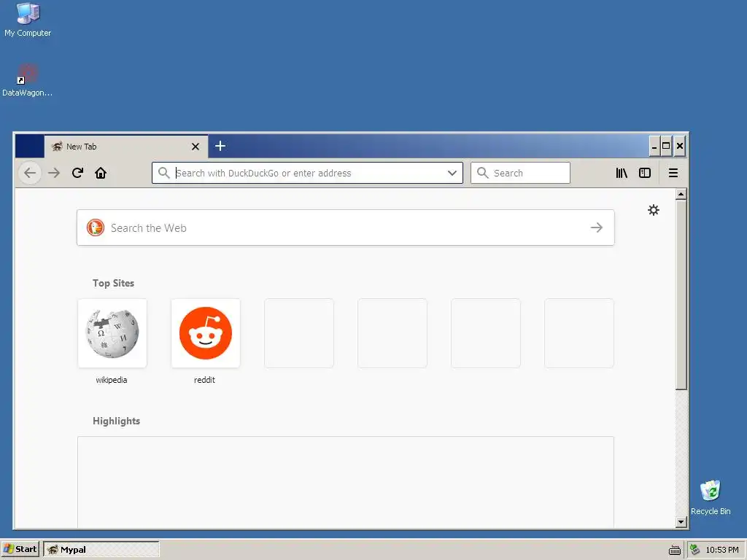Screen dimensions: 747x560
Task: Open the My Computer desktop icon
Action: (x=28, y=20)
